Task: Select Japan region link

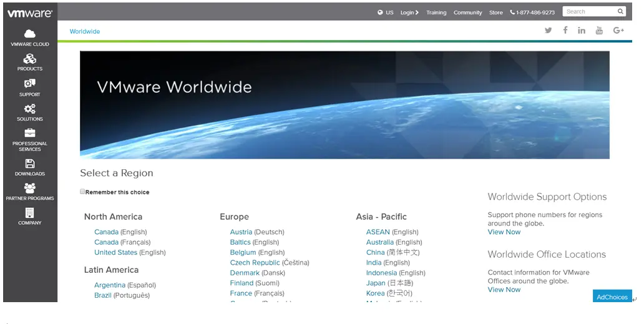Action: [376, 283]
